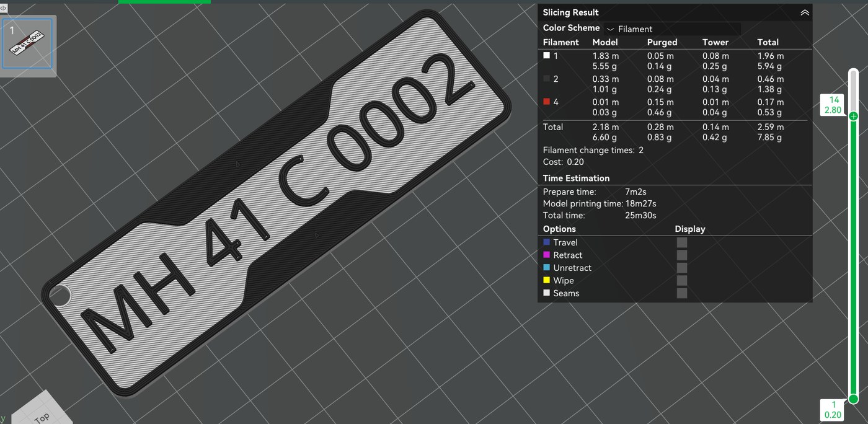Click the magenta Retract color swatch

546,255
